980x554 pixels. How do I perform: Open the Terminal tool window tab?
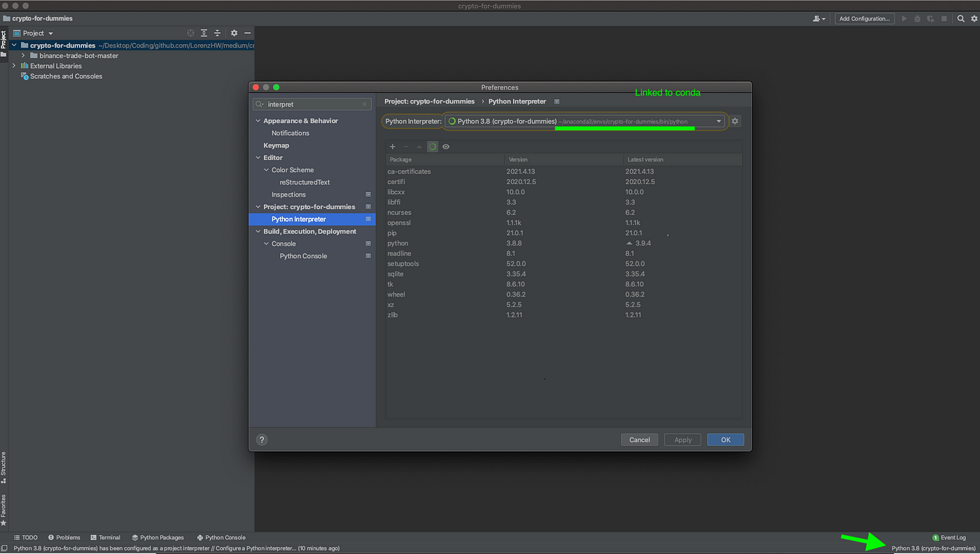point(104,537)
